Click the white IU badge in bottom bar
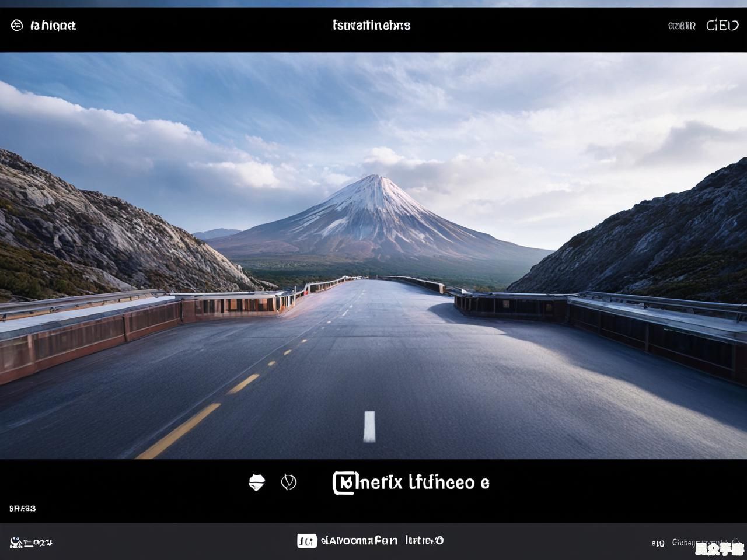The width and height of the screenshot is (747, 560). point(307,541)
